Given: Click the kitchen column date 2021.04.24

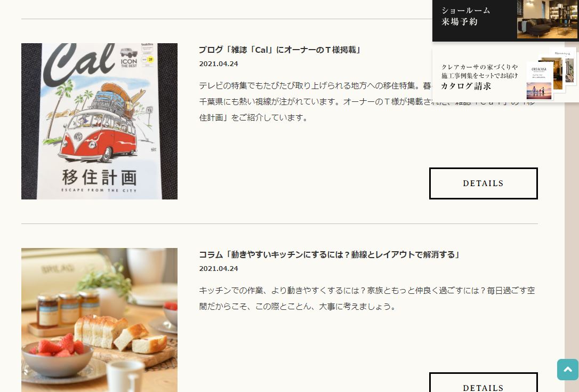Looking at the screenshot, I should (x=219, y=269).
